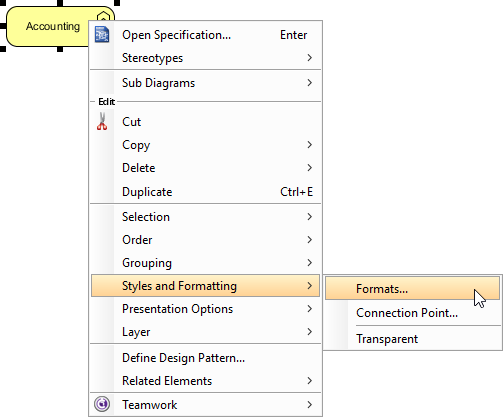Click the purple Teamwork icon

pyautogui.click(x=102, y=404)
